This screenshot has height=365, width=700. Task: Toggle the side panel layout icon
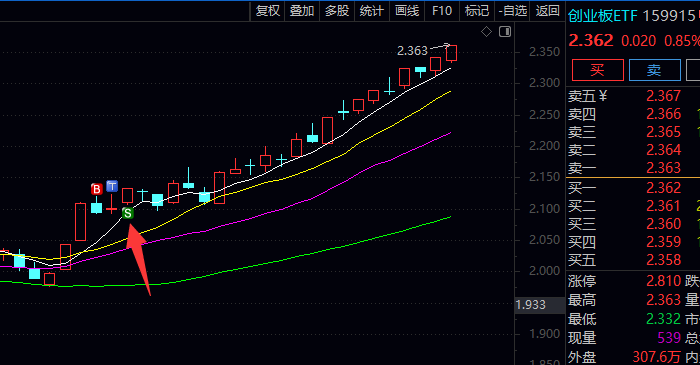coord(505,32)
